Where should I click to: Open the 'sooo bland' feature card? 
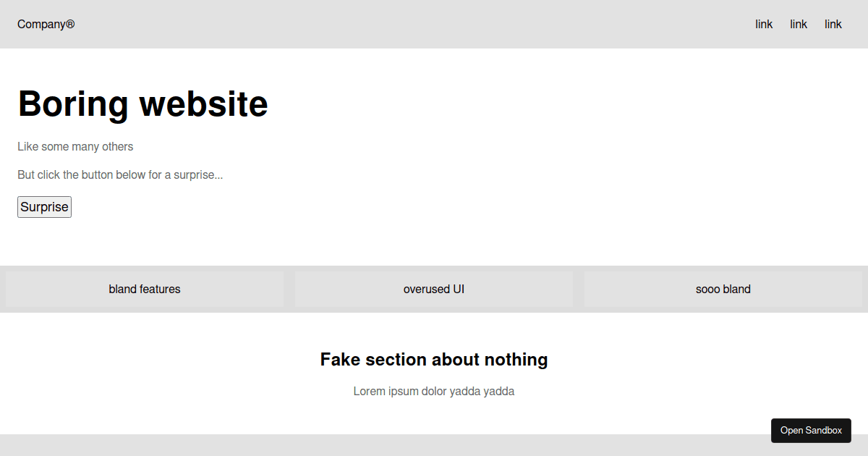click(723, 290)
